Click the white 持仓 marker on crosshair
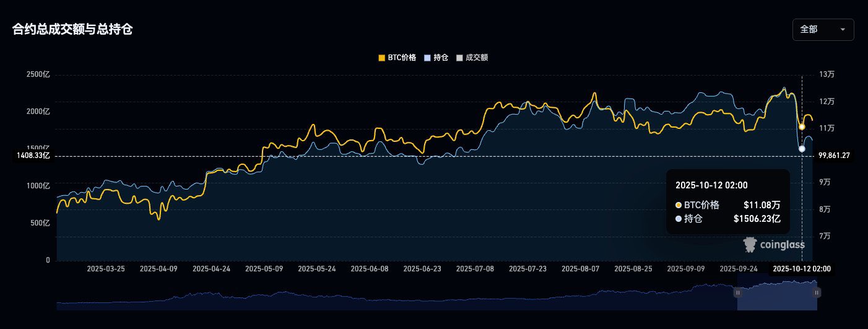Viewport: 868px width, 329px height. (x=802, y=149)
